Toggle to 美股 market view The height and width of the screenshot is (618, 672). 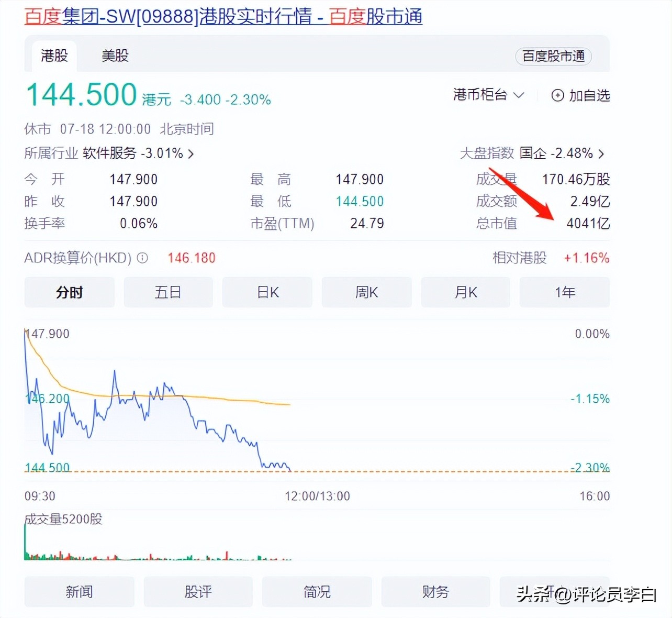pos(115,56)
